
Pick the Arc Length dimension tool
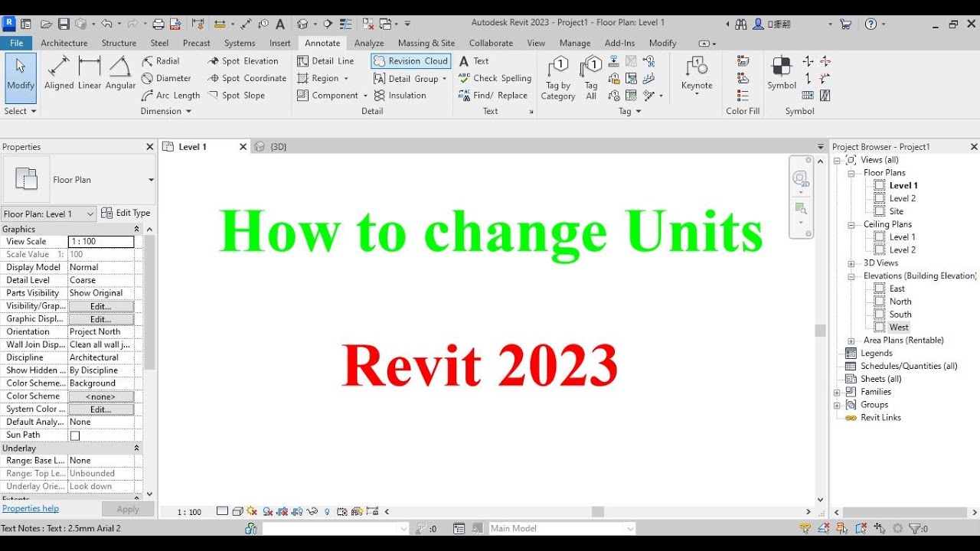point(171,96)
